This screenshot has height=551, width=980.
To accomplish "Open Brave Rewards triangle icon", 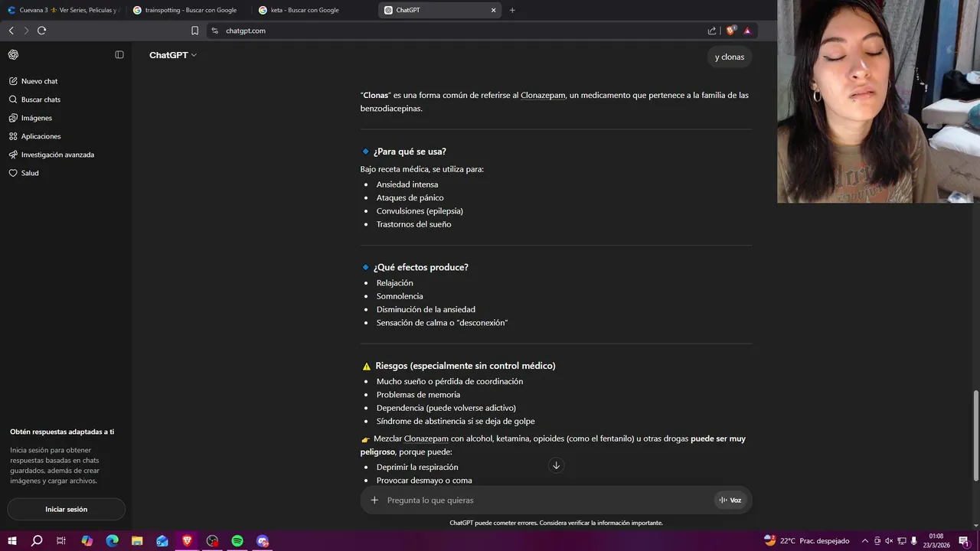I will pos(747,31).
